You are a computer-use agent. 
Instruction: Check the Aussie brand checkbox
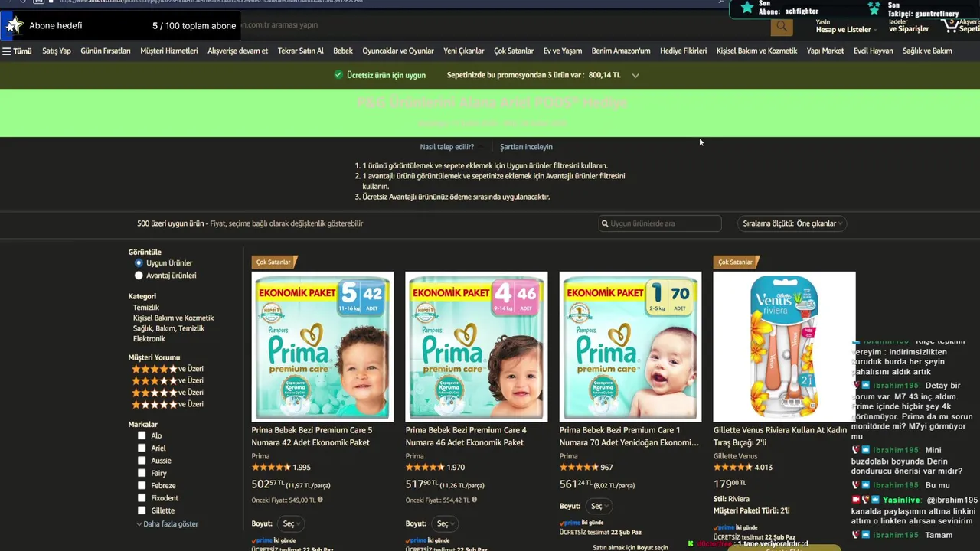coord(142,461)
